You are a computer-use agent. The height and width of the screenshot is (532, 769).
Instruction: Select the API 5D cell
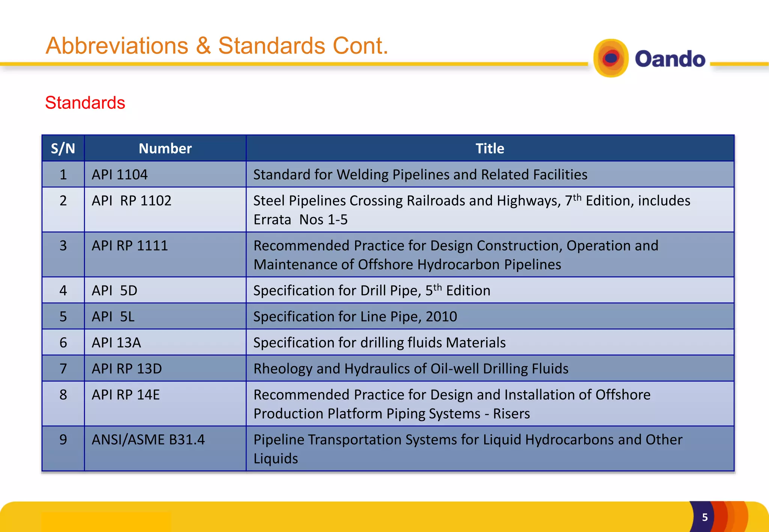[x=115, y=291]
